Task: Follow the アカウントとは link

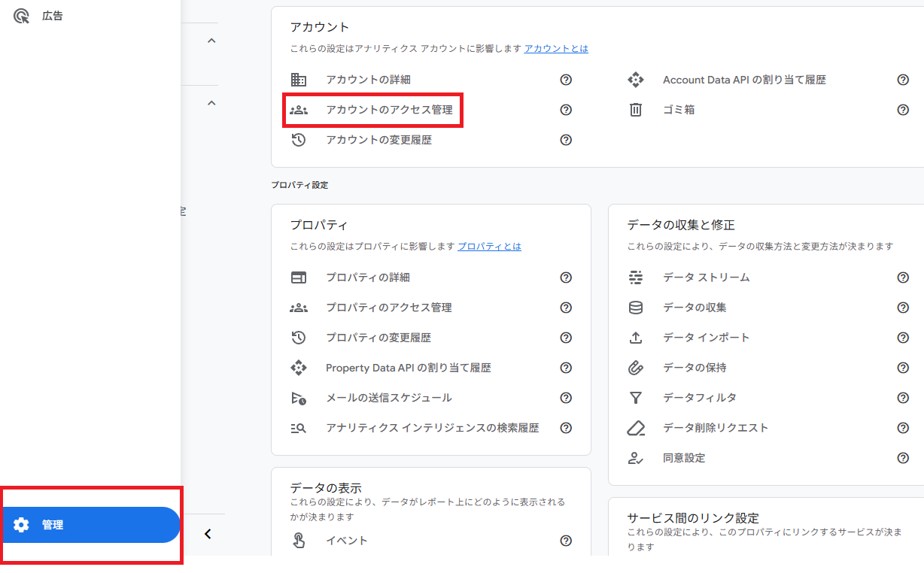Action: (x=556, y=48)
